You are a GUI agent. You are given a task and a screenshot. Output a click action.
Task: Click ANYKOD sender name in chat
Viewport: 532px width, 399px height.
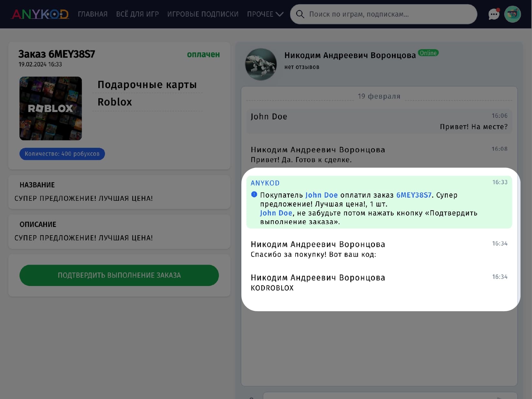265,183
